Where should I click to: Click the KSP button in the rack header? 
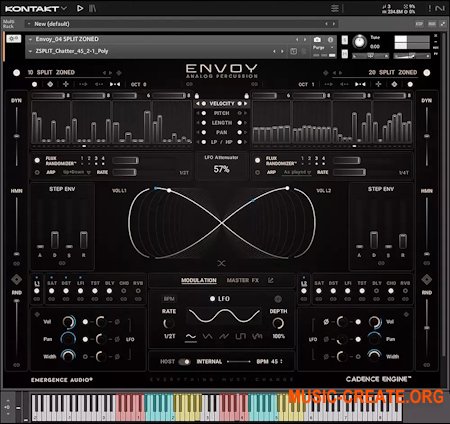pyautogui.click(x=419, y=24)
